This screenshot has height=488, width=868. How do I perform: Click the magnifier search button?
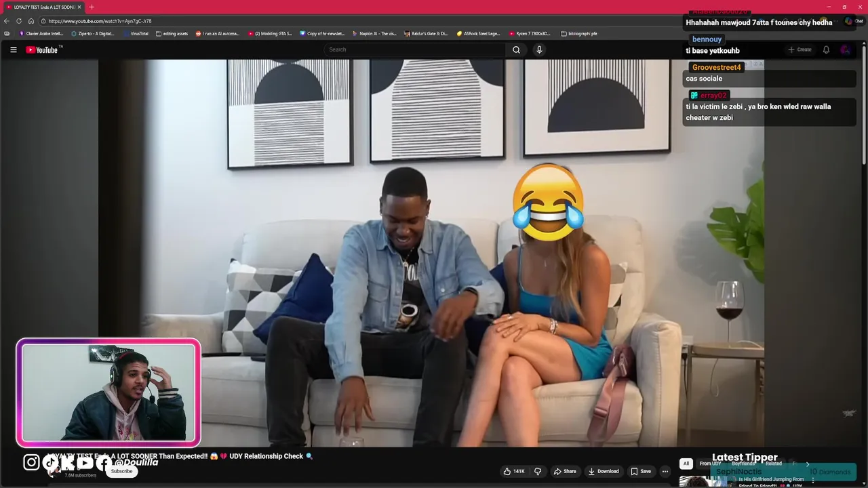(x=516, y=49)
